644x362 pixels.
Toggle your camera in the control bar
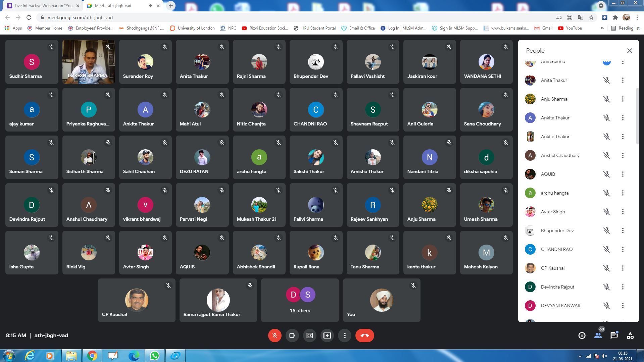pyautogui.click(x=292, y=335)
